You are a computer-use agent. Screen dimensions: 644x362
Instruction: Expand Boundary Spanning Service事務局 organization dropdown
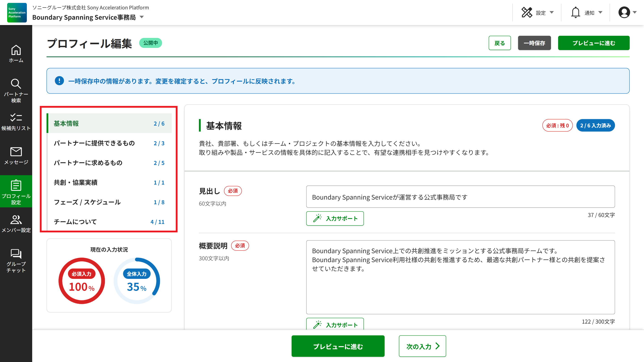[142, 17]
